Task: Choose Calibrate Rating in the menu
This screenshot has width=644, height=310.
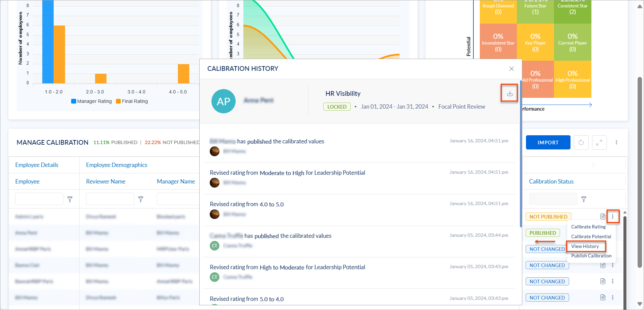Action: pos(588,227)
